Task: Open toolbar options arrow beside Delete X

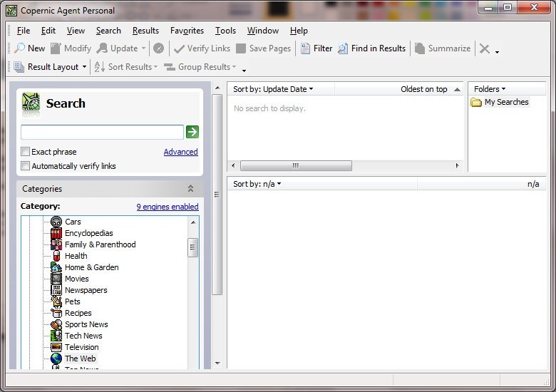Action: click(497, 52)
